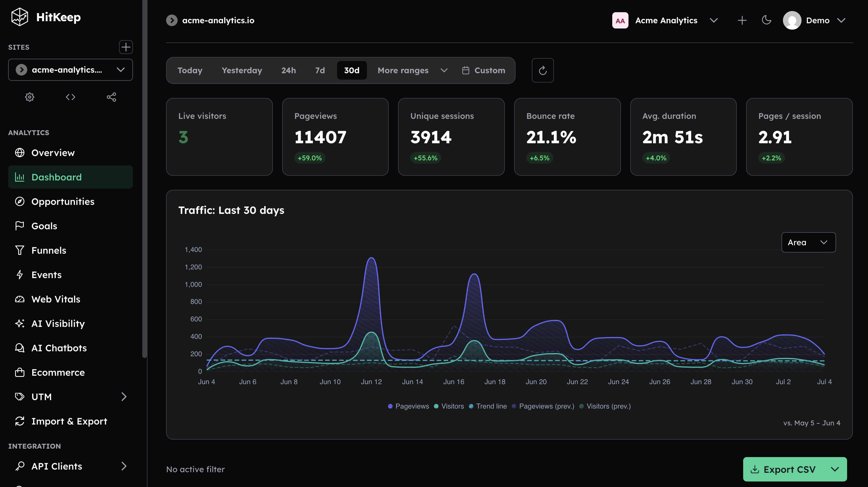Open the More ranges dropdown
The width and height of the screenshot is (868, 487).
point(412,71)
